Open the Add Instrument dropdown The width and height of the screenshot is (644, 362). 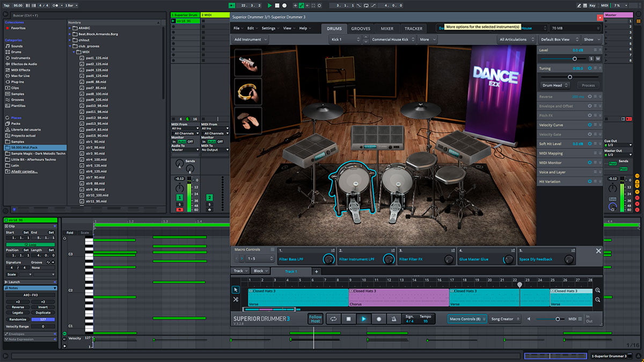click(250, 40)
